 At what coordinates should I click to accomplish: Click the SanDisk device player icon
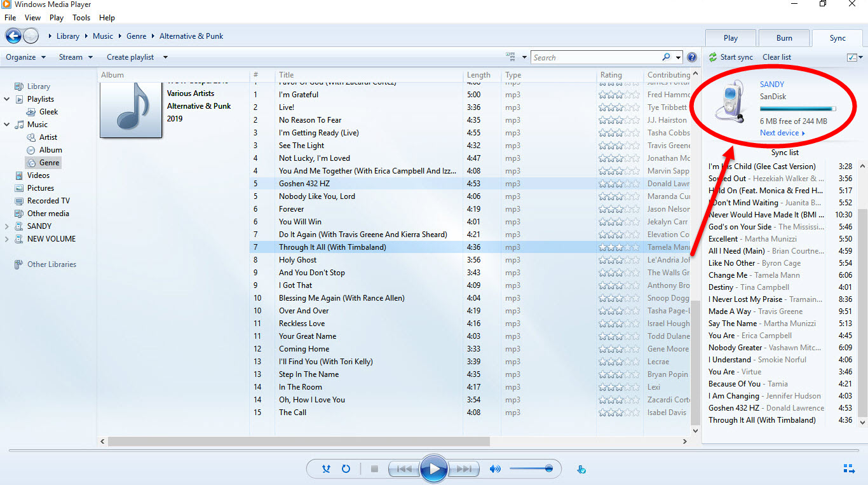[x=729, y=103]
